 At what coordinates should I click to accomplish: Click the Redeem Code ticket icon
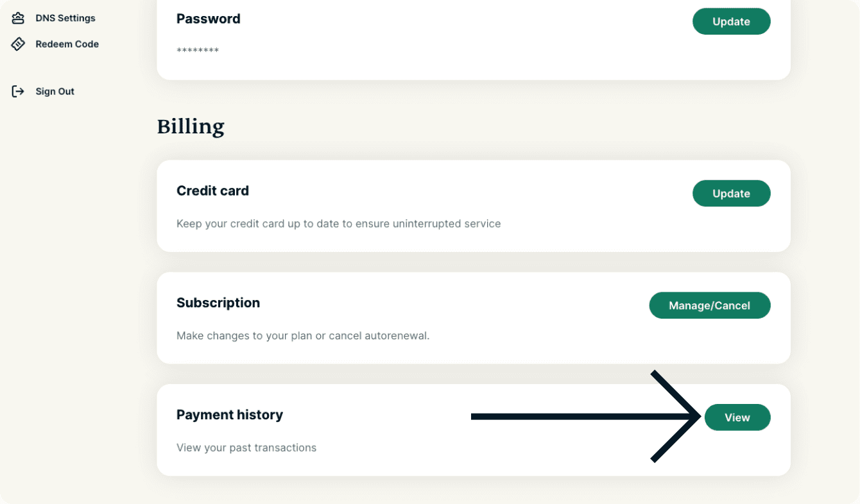18,44
